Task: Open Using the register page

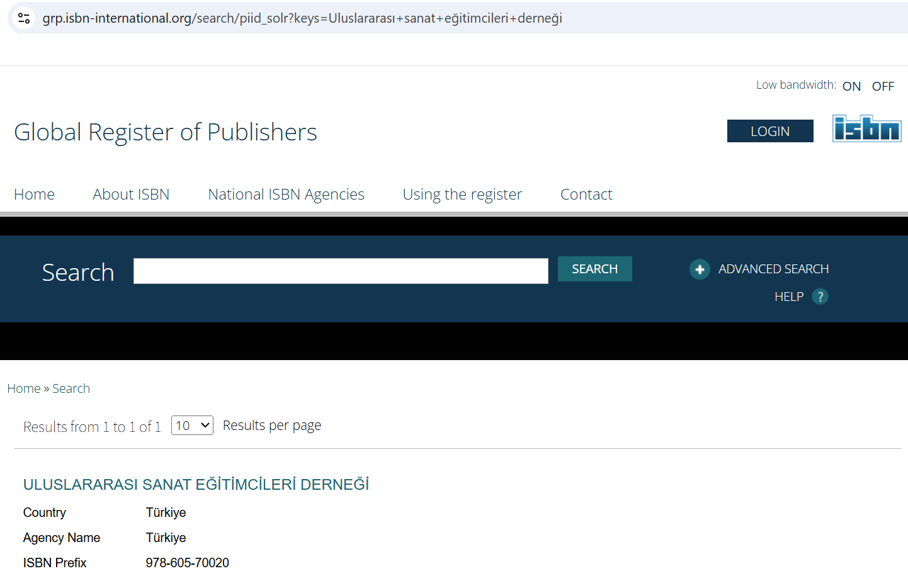Action: tap(462, 195)
